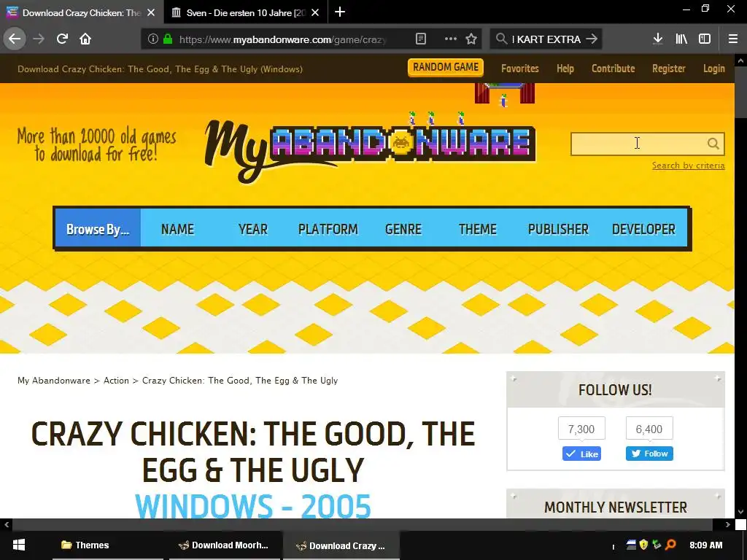Screen dimensions: 747x560
Task: Open the browser home page icon
Action: [x=85, y=39]
